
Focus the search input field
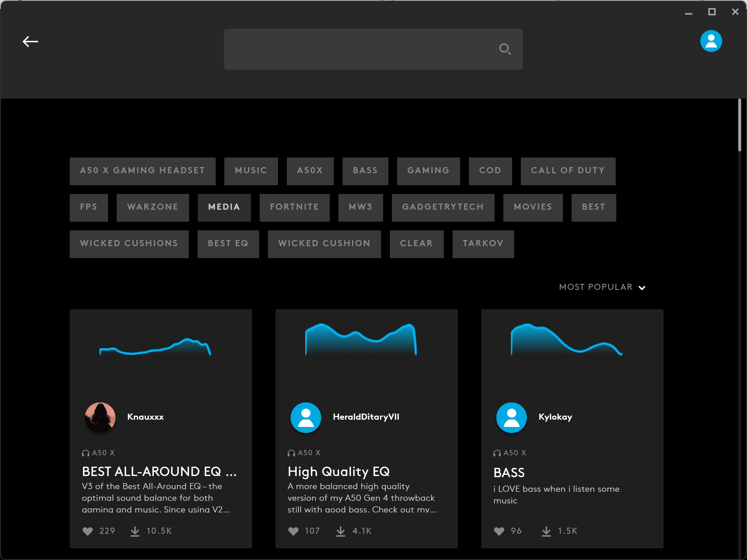click(x=358, y=49)
